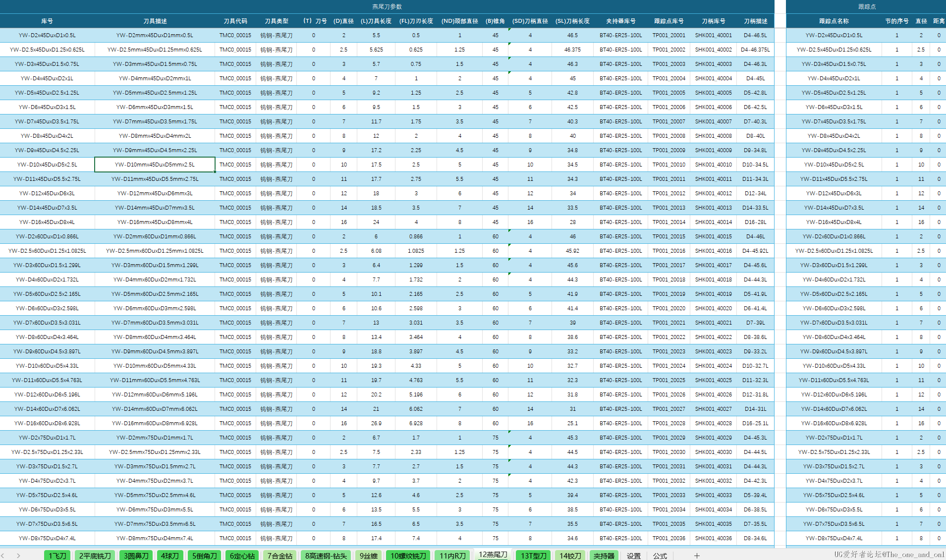
Task: Click the (L)刀具长度 column header
Action: click(376, 21)
